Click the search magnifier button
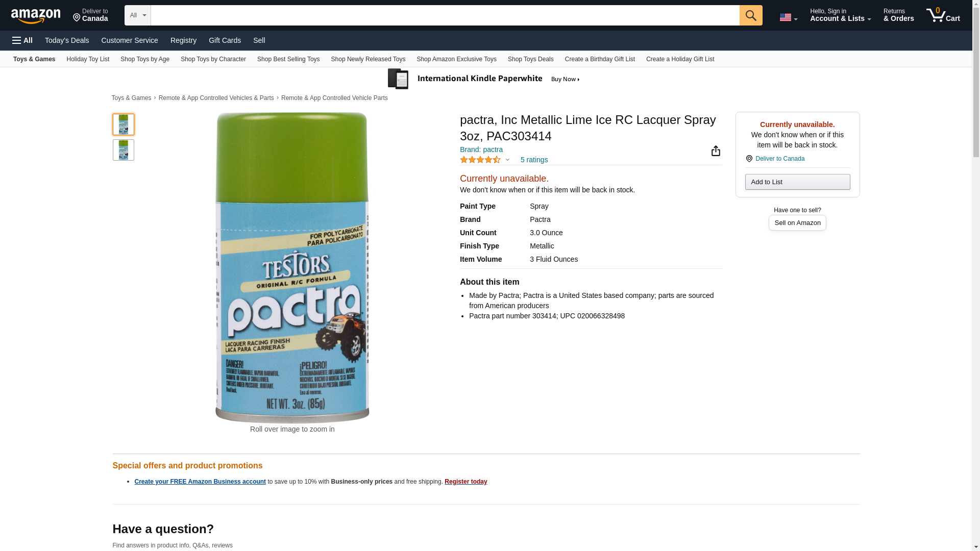 point(750,15)
